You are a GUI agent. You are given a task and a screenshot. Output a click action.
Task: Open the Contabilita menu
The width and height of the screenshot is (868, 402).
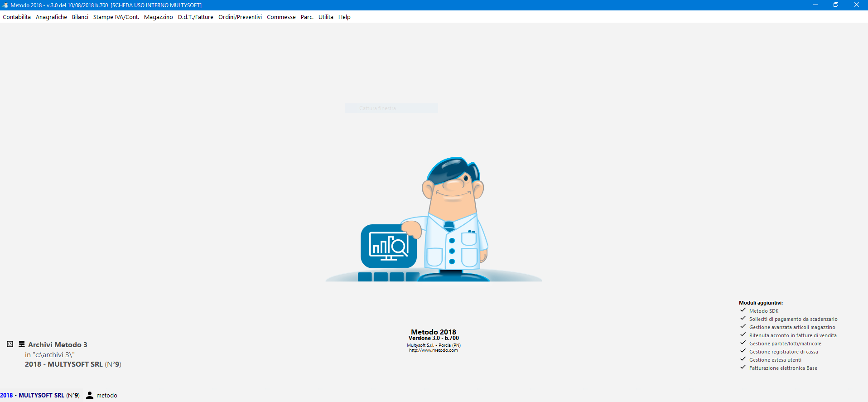point(17,17)
